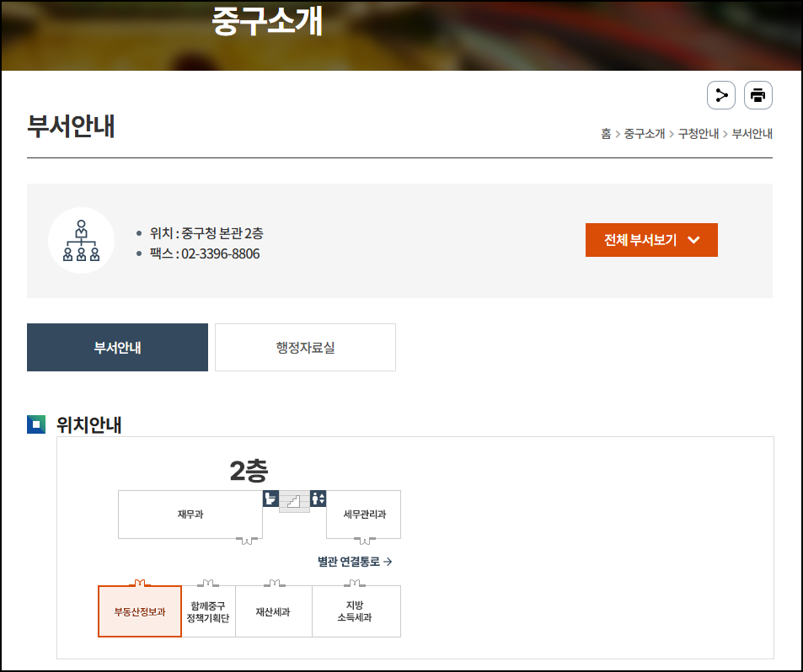Click the elevator icon on floor map
The image size is (803, 672).
pyautogui.click(x=318, y=499)
